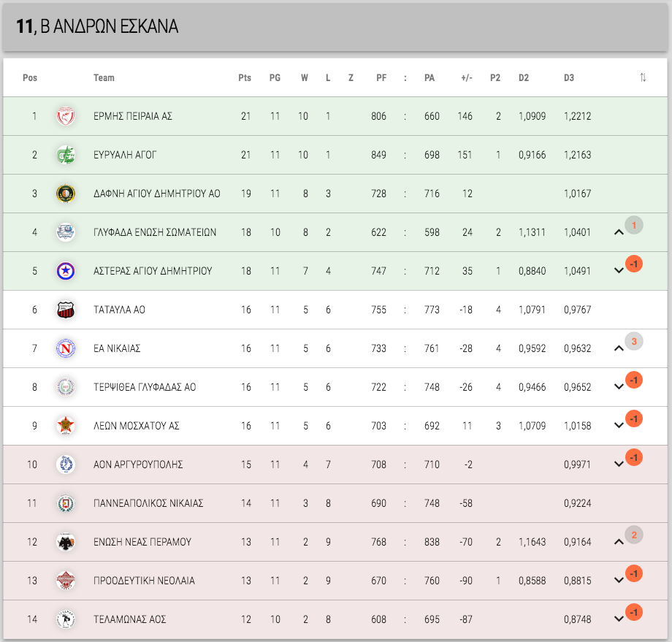Viewport: 672px width, 642px height.
Task: Sort by the Pts column header
Action: pyautogui.click(x=245, y=77)
